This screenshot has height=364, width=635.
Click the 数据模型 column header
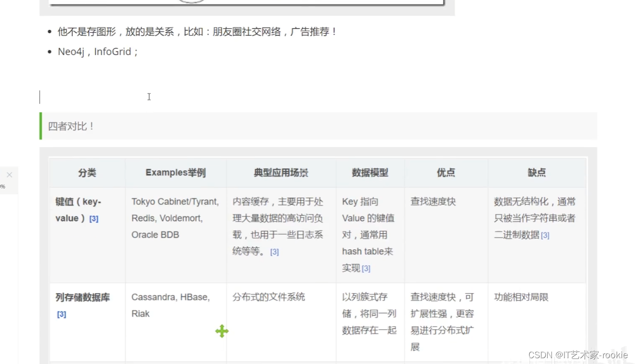(x=370, y=173)
